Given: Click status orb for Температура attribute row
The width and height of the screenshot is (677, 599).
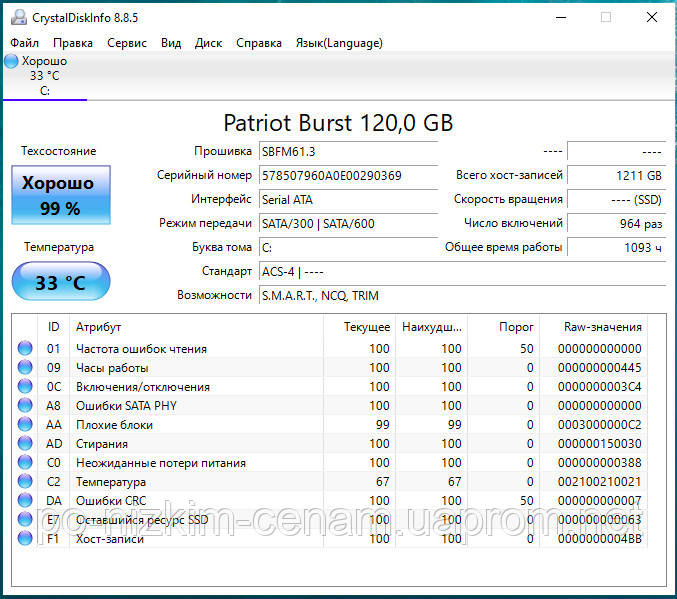Looking at the screenshot, I should (25, 482).
